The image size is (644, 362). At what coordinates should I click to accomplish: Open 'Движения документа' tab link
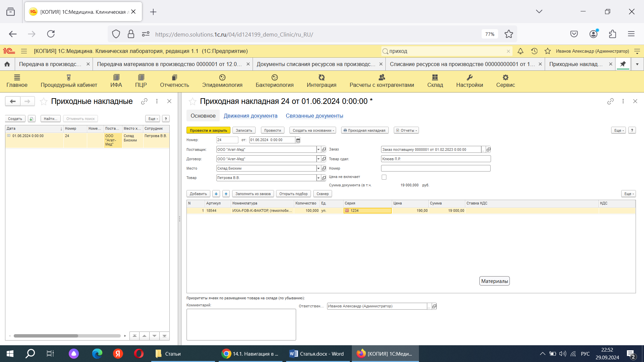(251, 116)
